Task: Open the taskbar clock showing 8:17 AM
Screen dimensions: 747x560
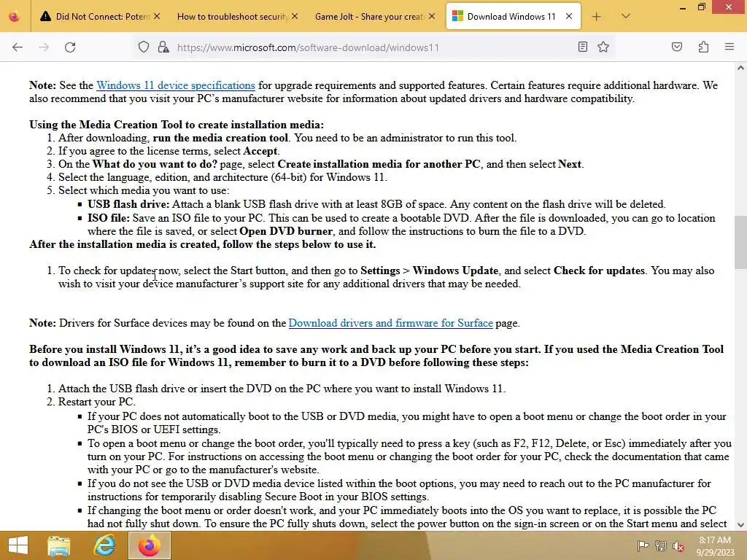Action: pos(715,545)
